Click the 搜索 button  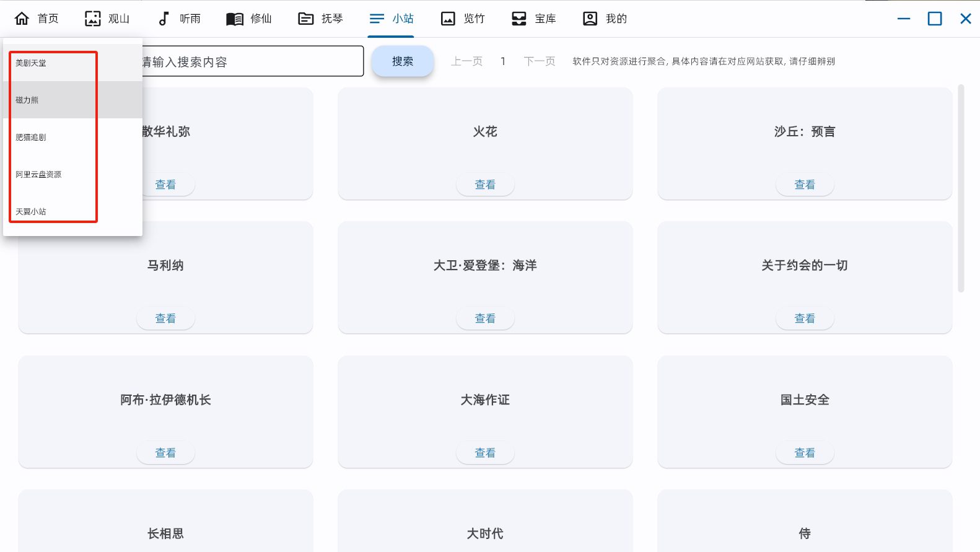point(403,61)
